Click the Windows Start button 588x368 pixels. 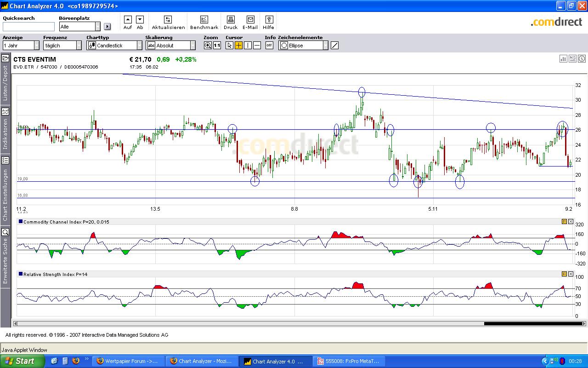point(21,361)
